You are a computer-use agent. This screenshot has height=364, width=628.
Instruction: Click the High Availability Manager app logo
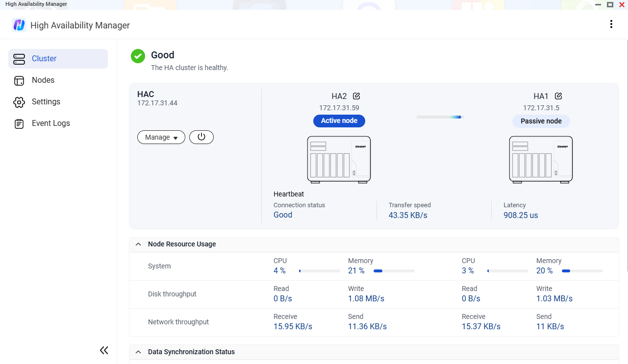click(x=19, y=25)
